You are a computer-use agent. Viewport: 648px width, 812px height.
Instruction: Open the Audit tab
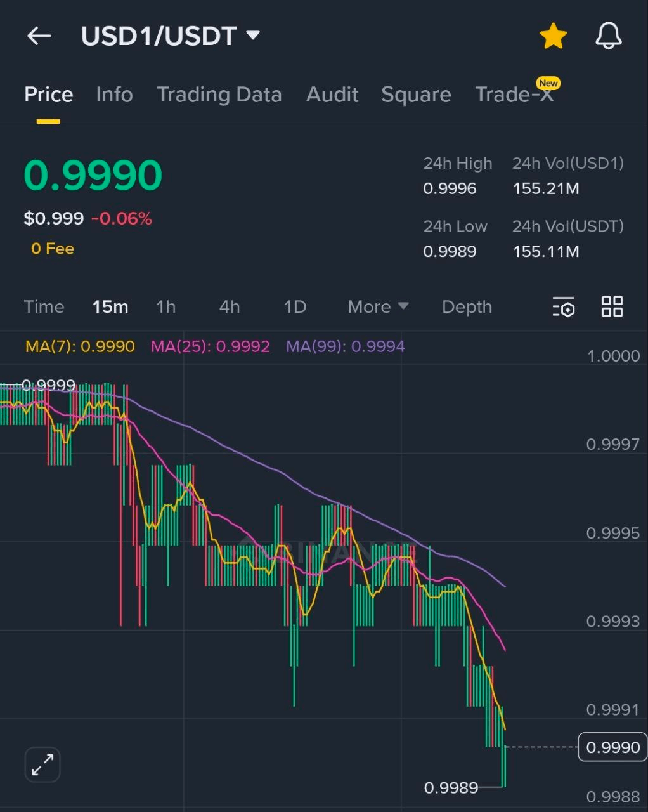pos(332,94)
